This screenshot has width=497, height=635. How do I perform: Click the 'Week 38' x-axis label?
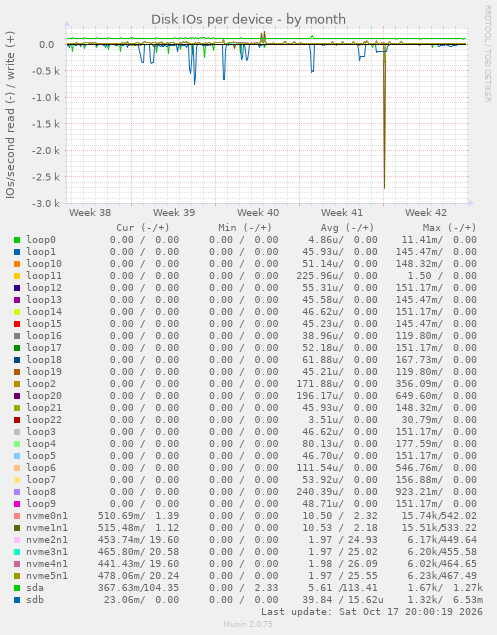90,213
